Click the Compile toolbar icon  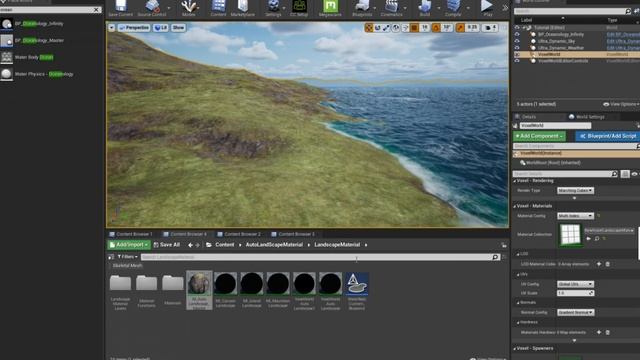click(453, 8)
